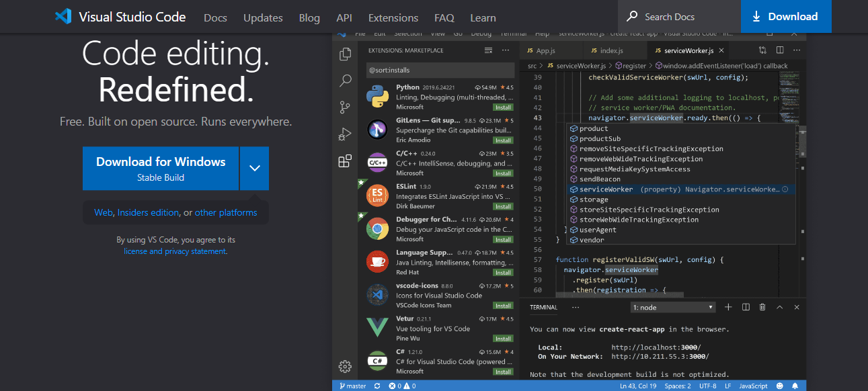Click the kill terminal trash icon

click(x=762, y=306)
